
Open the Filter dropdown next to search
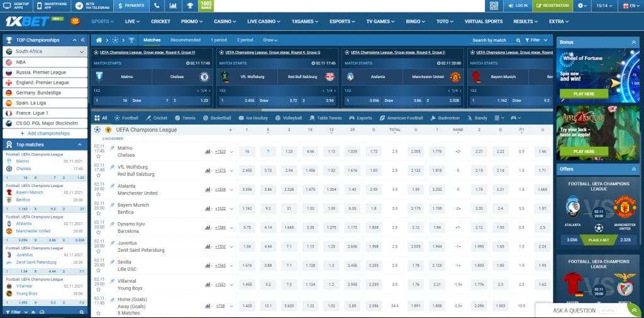(536, 40)
